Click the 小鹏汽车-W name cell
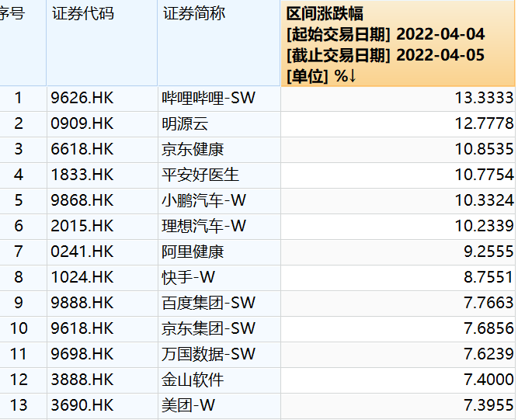 point(203,201)
